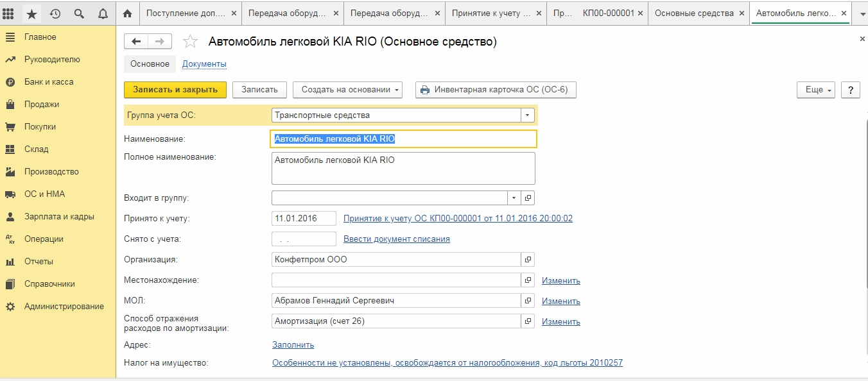Screen dimensions: 868x381
Task: Close the Передача оборудования tab
Action: click(x=336, y=13)
